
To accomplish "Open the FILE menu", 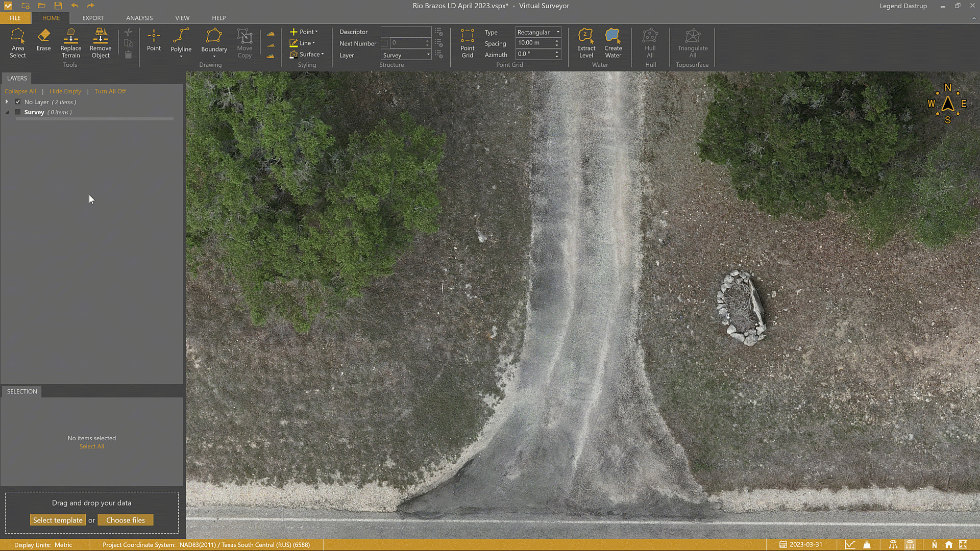I will click(x=15, y=18).
